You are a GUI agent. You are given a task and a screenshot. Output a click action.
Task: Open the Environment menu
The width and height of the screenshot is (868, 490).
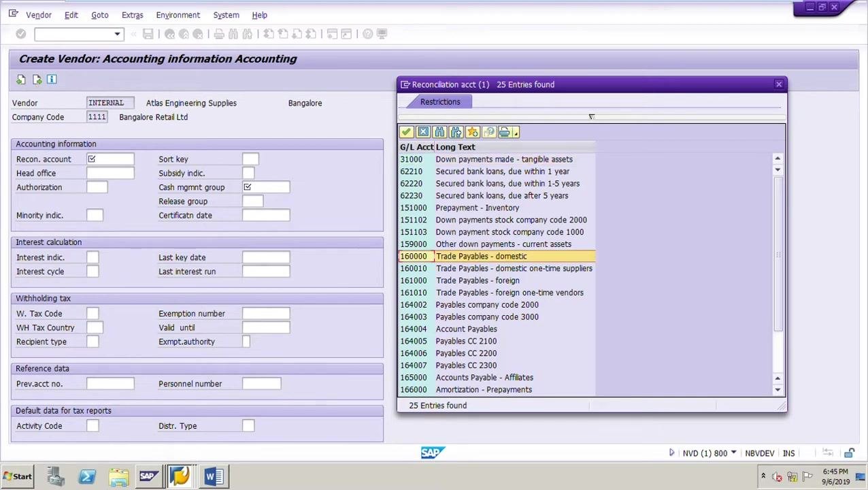178,15
